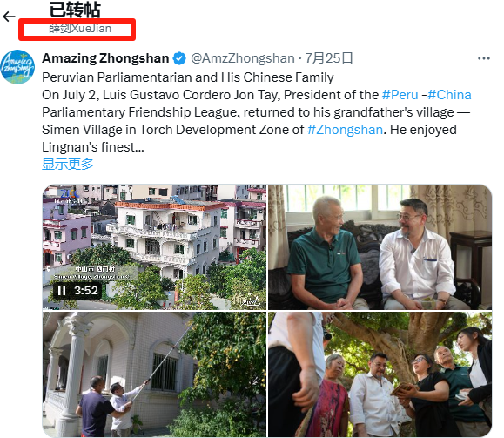Click the 薛剑XueJian name in header
The image size is (504, 438).
(x=80, y=29)
